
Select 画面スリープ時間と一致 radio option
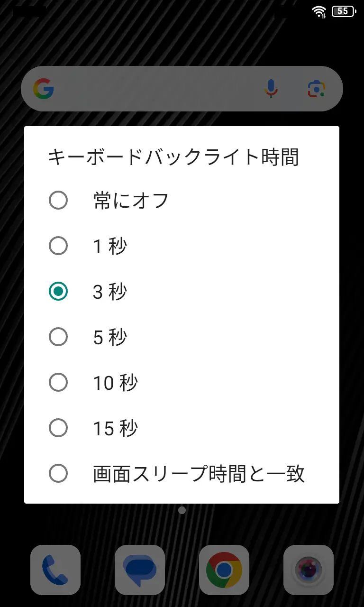click(x=58, y=474)
